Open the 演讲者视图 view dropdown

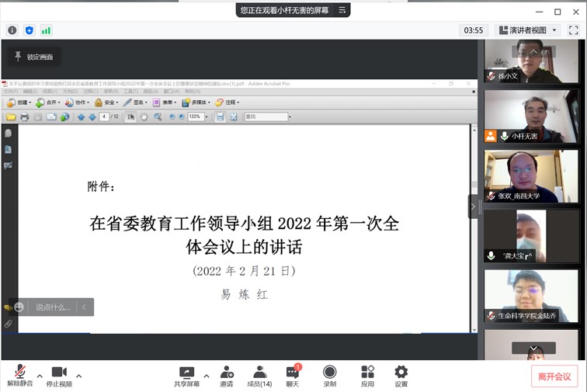click(528, 30)
